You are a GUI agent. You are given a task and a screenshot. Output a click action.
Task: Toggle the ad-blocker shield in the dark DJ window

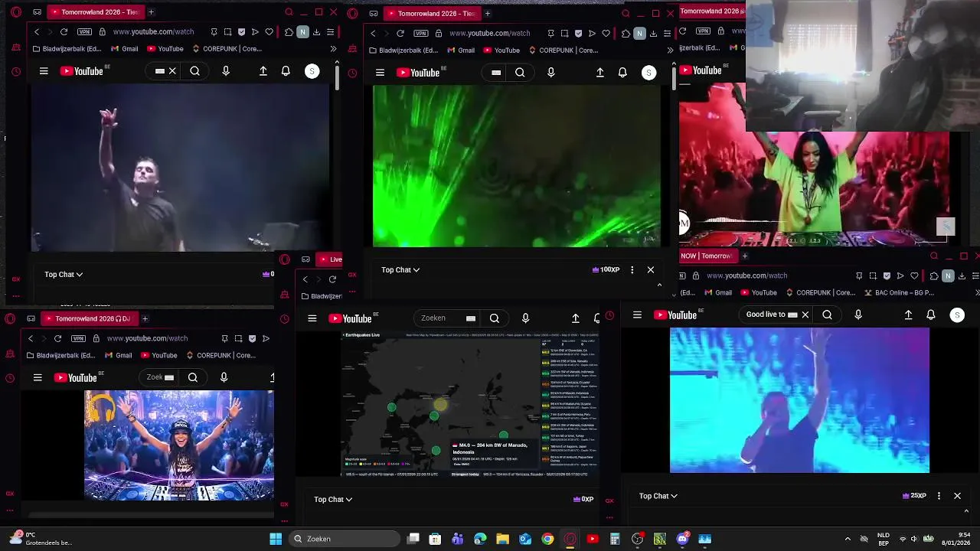pyautogui.click(x=241, y=32)
